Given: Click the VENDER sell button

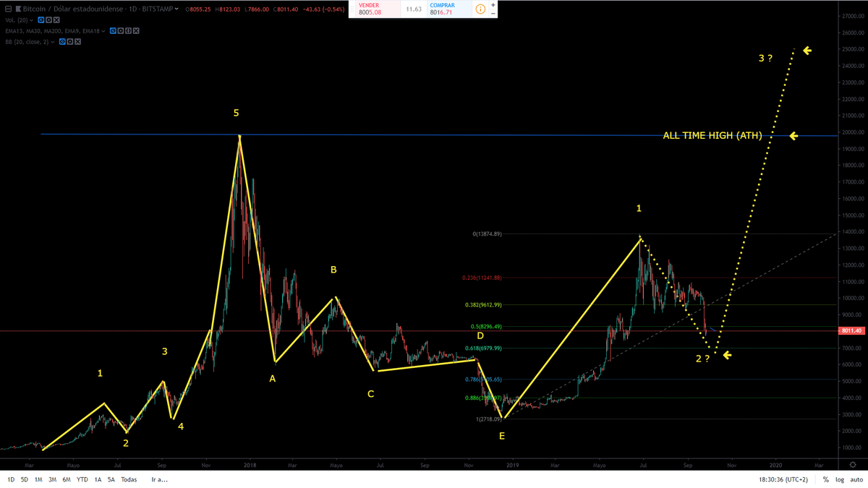Looking at the screenshot, I should [378, 9].
